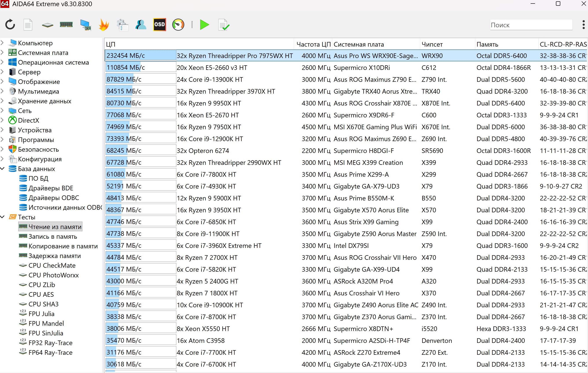Click the document with checkmark icon
The width and height of the screenshot is (588, 373).
224,25
